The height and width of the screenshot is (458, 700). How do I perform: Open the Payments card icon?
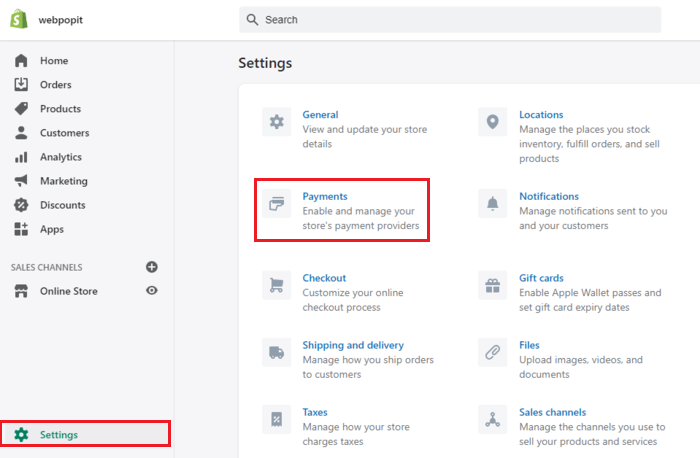pos(275,204)
